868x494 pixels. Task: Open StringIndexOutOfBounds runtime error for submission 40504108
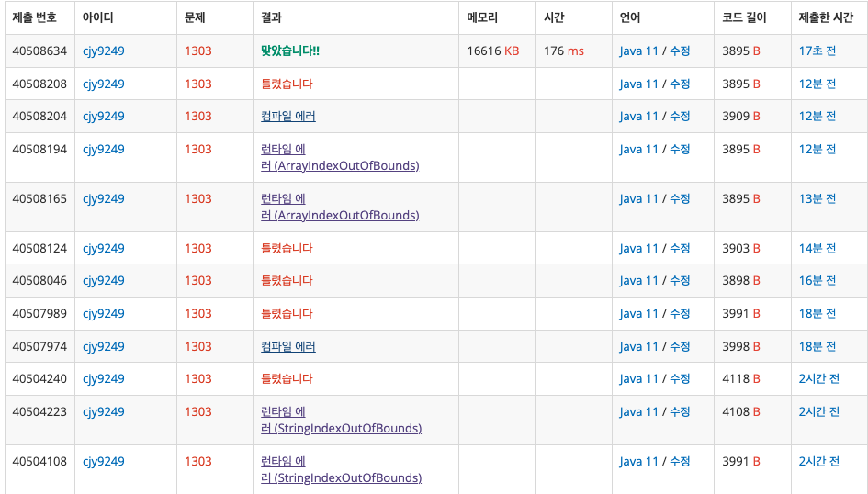pos(341,469)
